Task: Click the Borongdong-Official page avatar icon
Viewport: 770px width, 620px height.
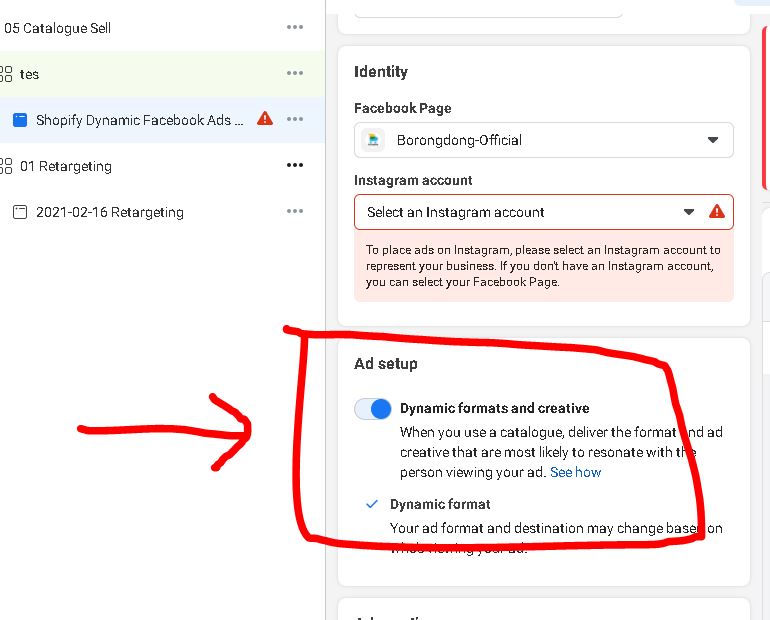Action: (373, 140)
